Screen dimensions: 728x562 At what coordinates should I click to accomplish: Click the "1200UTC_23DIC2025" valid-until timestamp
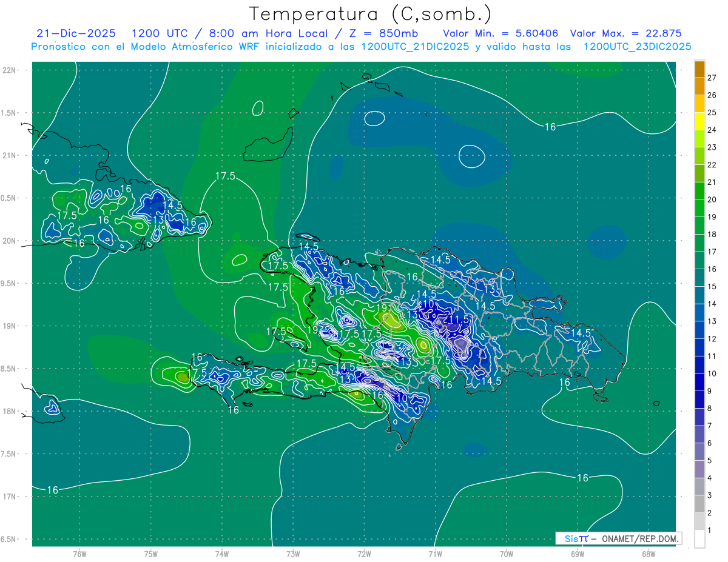click(x=637, y=47)
